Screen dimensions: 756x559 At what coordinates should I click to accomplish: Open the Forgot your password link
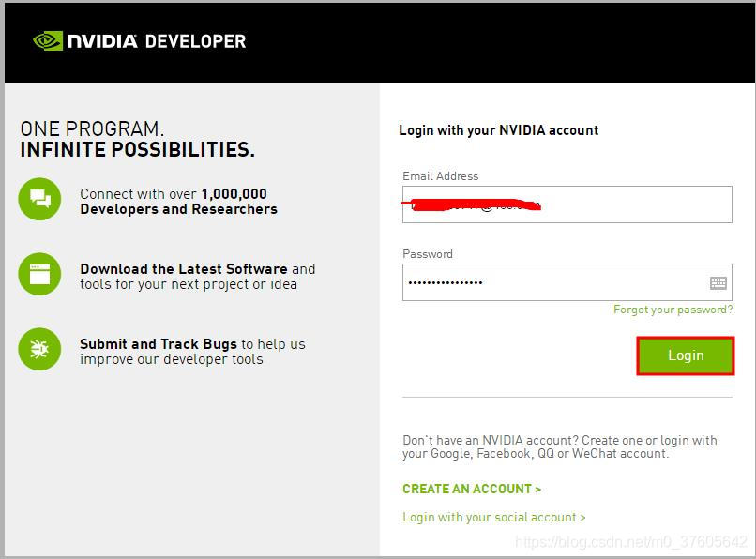(x=673, y=310)
